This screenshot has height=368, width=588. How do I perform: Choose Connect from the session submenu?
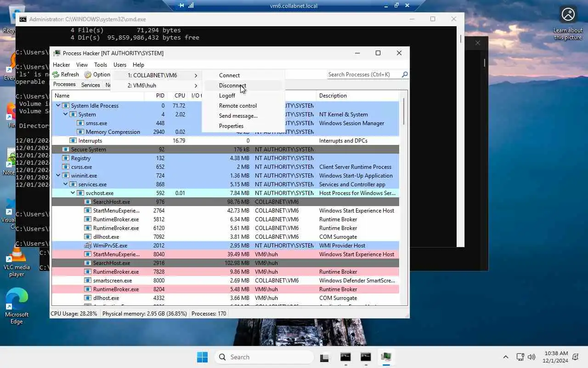pos(243,75)
